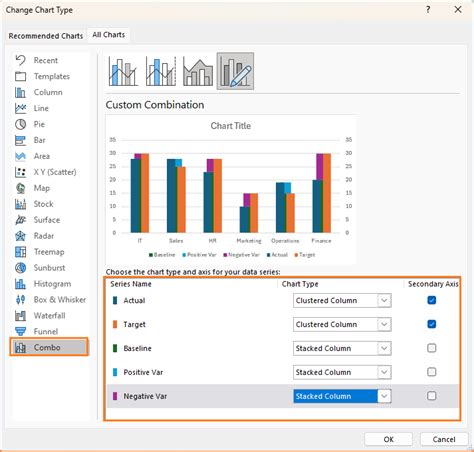
Task: Enable Secondary Axis for Baseline series
Action: click(x=431, y=348)
